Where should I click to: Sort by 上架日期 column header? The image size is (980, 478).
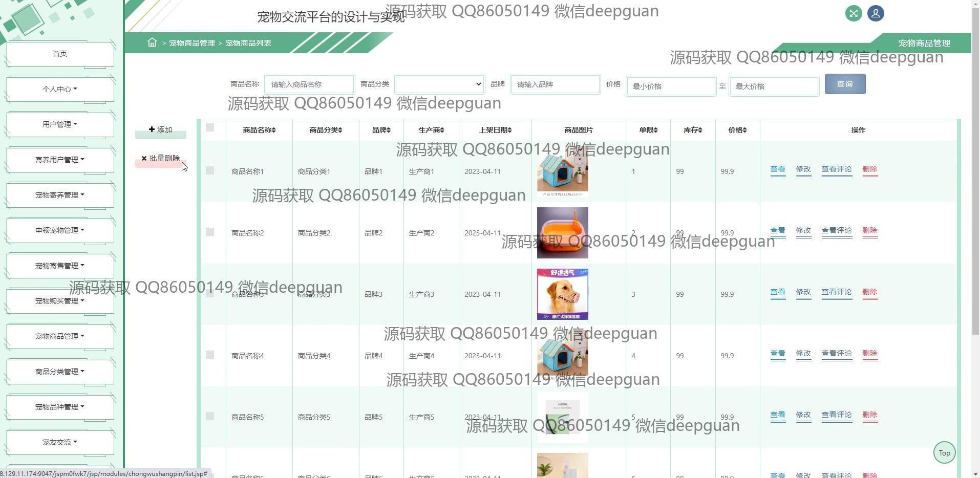(495, 131)
